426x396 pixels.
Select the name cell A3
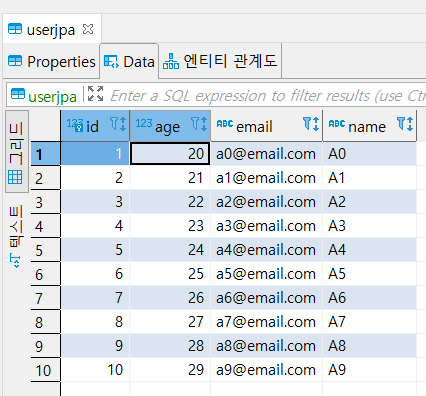pyautogui.click(x=369, y=226)
